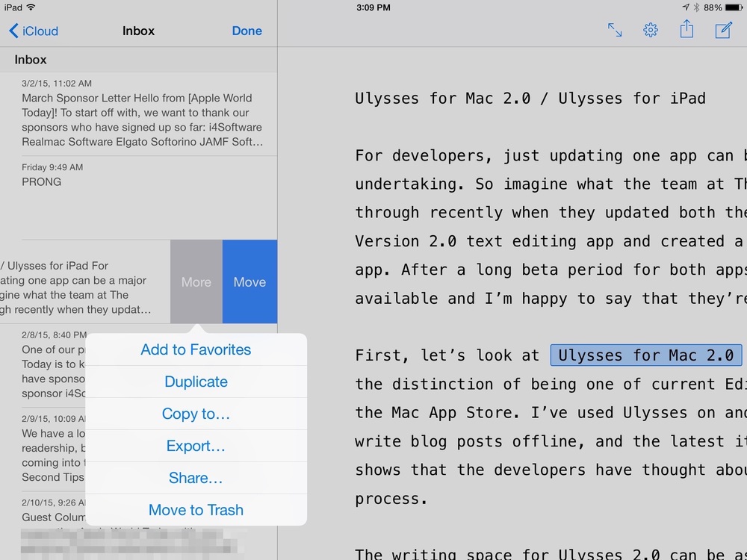Choose Add to Favorites
This screenshot has height=560, width=747.
click(x=196, y=349)
